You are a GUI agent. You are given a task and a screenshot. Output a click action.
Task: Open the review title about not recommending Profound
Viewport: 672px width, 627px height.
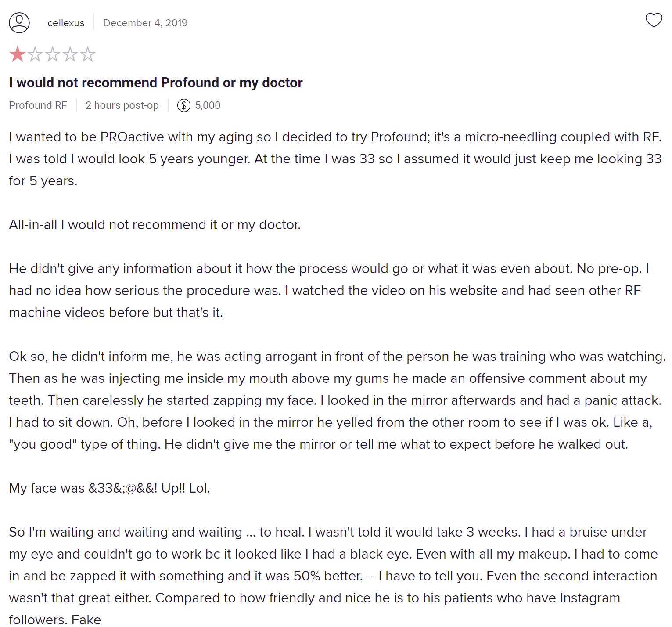[x=156, y=83]
